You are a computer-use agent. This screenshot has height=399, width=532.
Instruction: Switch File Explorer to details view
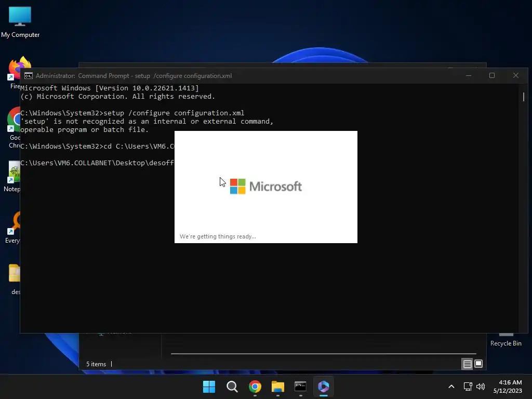[x=467, y=364]
